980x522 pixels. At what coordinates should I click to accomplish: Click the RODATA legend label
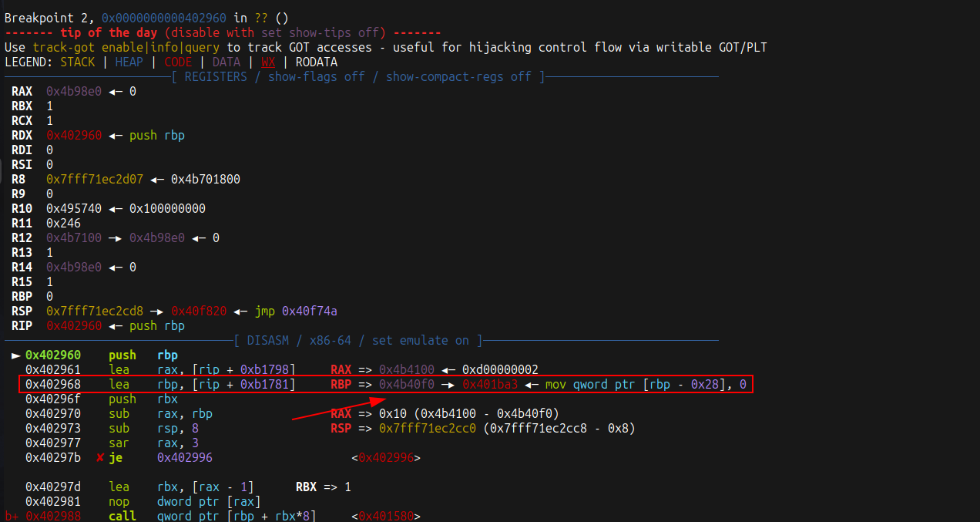pos(316,62)
